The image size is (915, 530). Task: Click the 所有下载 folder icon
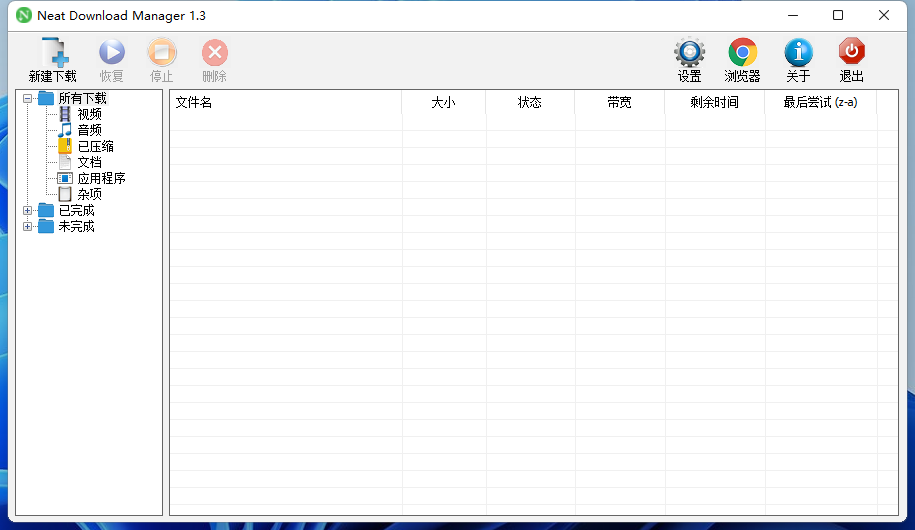46,97
